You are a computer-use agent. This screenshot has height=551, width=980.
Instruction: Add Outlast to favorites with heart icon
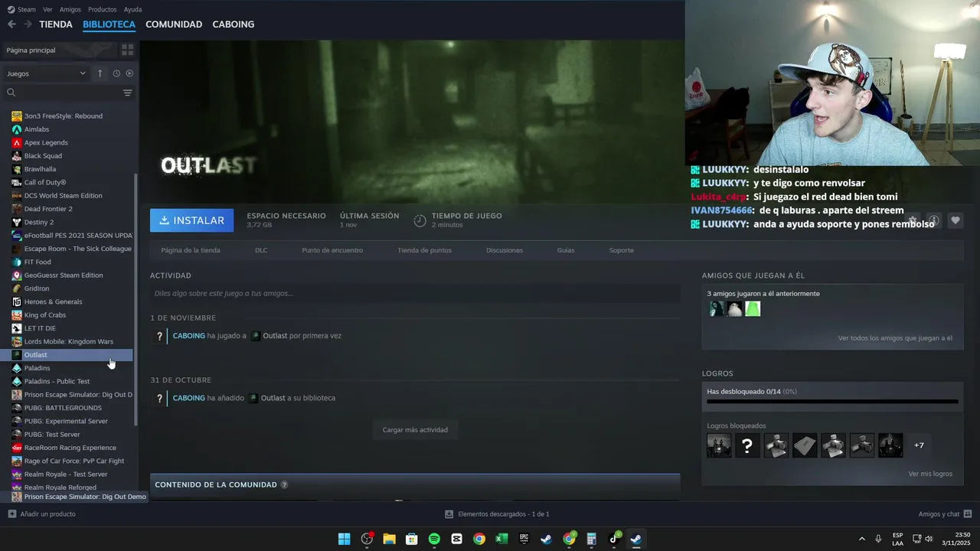coord(955,220)
